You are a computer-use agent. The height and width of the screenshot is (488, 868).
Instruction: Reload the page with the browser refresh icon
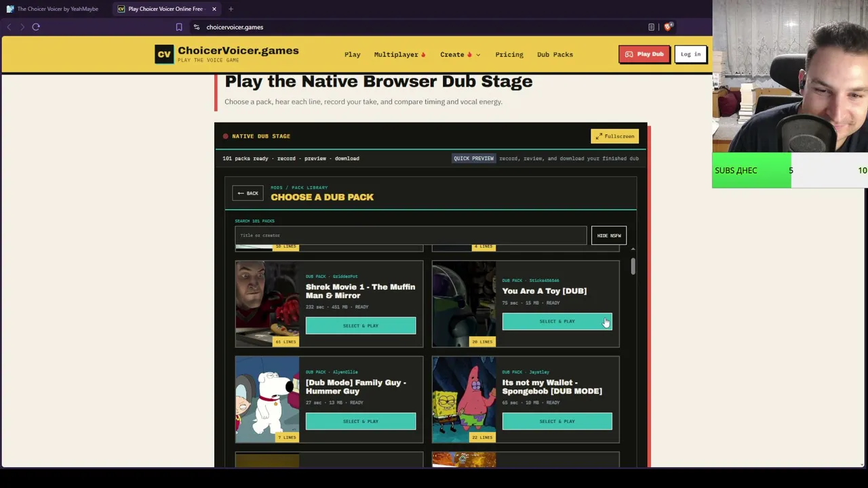pyautogui.click(x=36, y=27)
